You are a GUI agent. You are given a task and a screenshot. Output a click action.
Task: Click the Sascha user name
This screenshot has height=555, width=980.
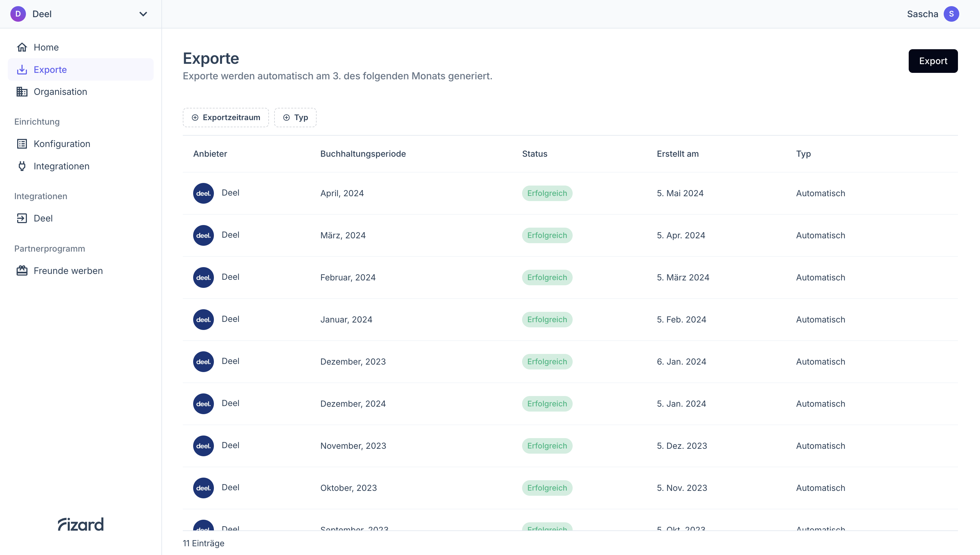922,14
